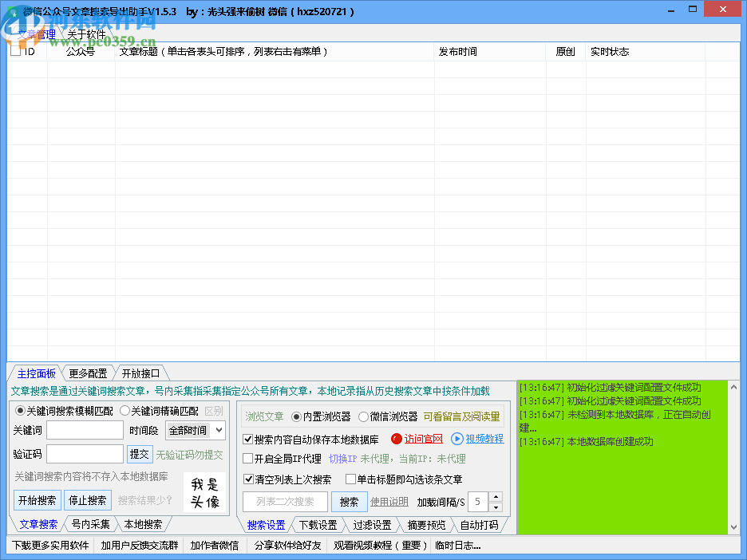Switch browsing to 微信浏览器

[x=364, y=416]
